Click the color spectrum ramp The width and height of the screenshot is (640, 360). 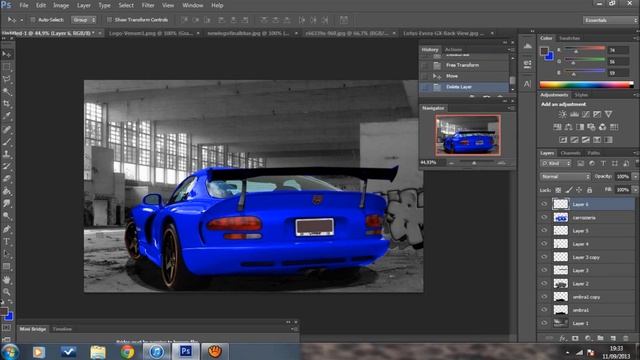(x=587, y=85)
